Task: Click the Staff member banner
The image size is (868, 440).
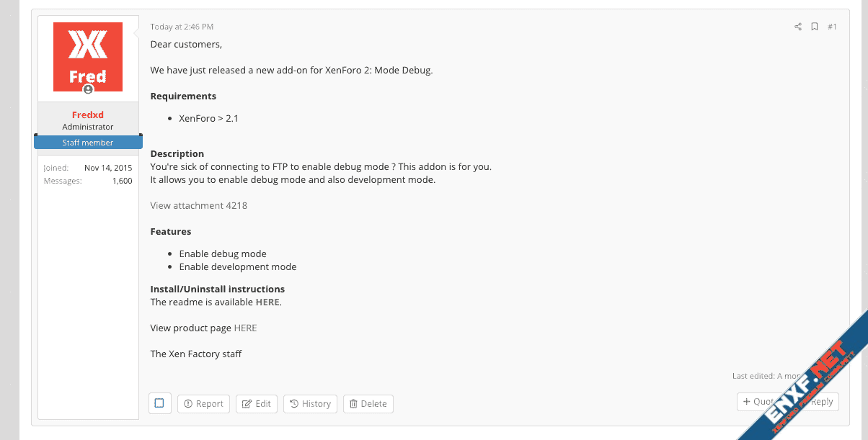Action: click(88, 143)
